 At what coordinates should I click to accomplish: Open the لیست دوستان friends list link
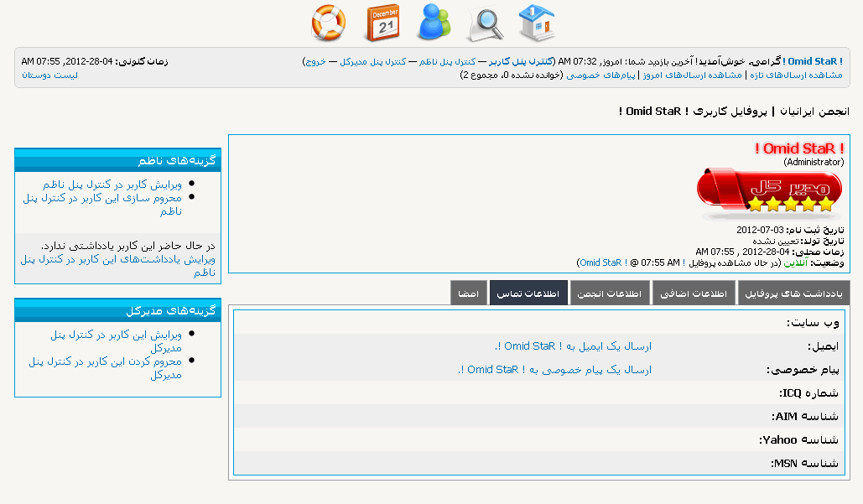(x=49, y=75)
